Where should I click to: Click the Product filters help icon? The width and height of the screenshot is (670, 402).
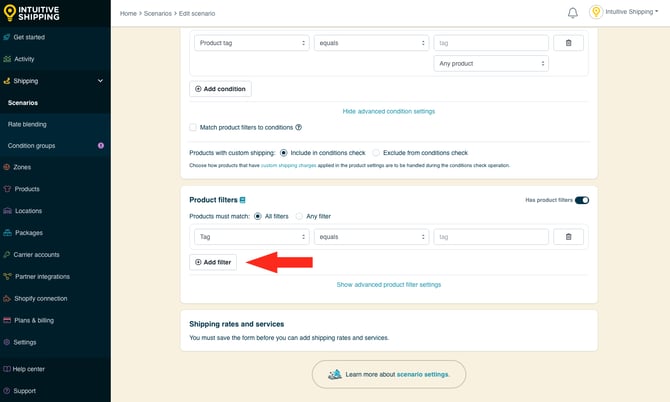tap(243, 200)
